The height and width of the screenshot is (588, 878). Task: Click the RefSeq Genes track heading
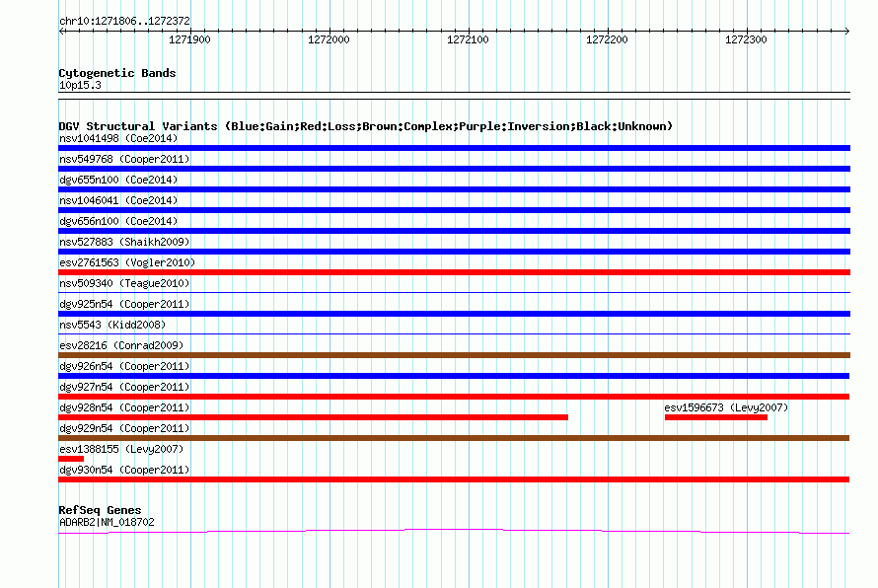coord(100,510)
